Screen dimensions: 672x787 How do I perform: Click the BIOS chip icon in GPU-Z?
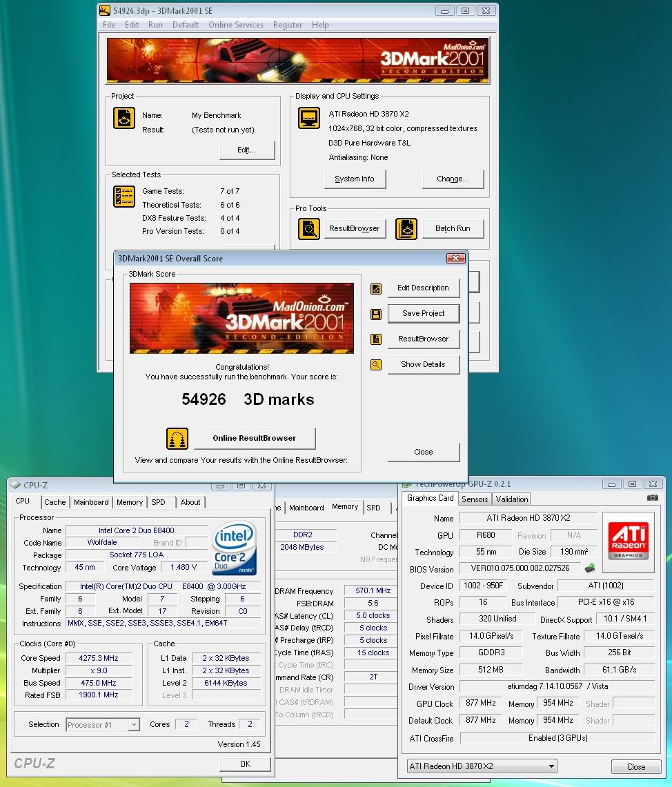click(x=590, y=568)
